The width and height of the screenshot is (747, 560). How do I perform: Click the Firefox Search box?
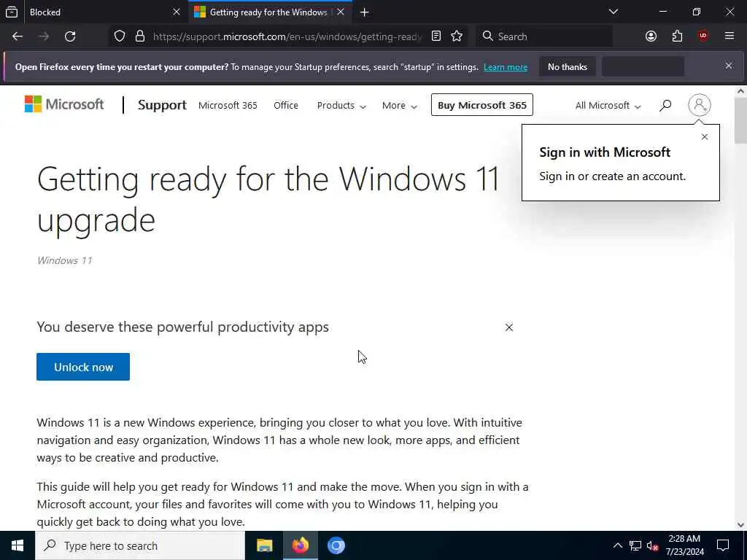coord(544,36)
